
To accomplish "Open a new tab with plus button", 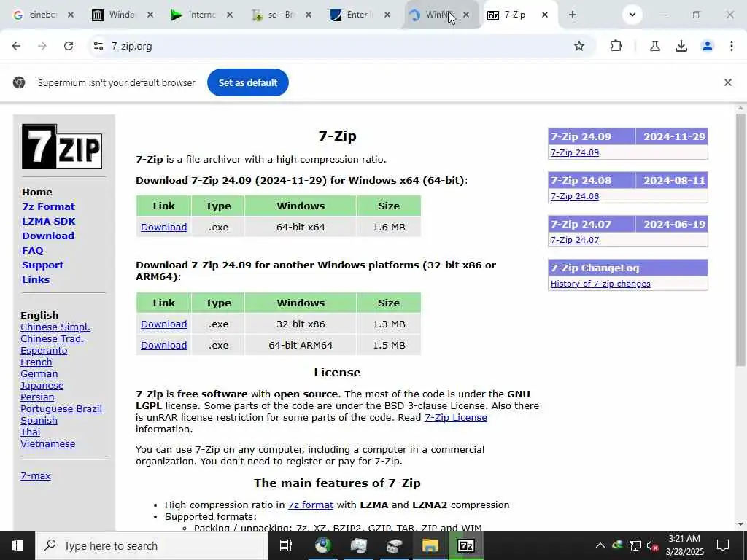I will (572, 15).
